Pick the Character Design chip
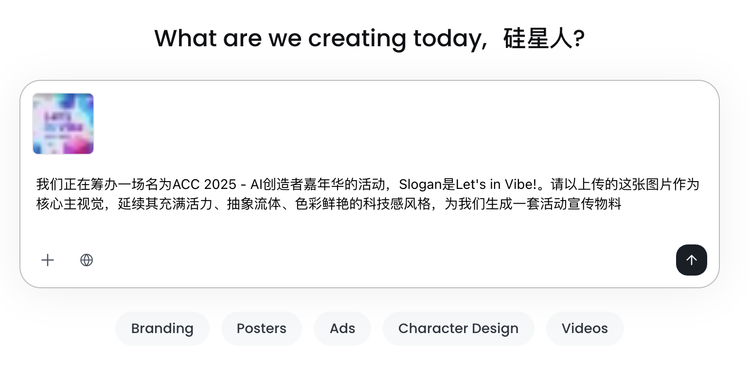The image size is (750, 372). tap(458, 328)
